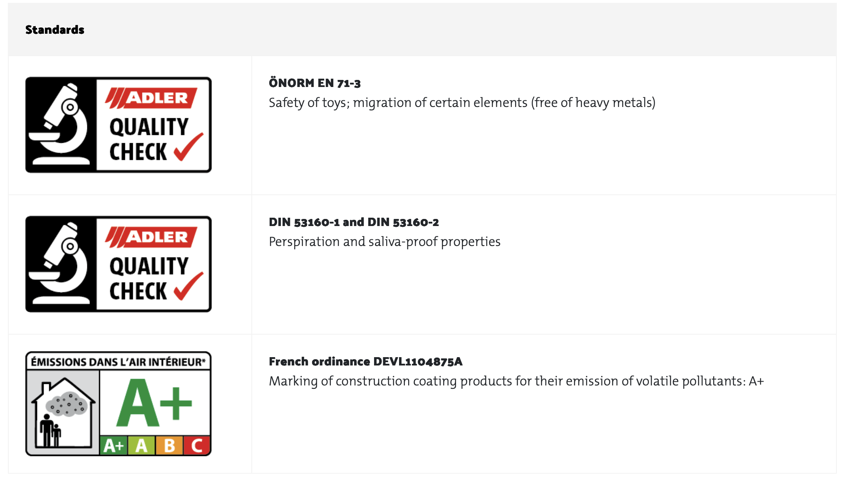Click the large green A+ rating
This screenshot has height=497, width=868.
click(154, 403)
